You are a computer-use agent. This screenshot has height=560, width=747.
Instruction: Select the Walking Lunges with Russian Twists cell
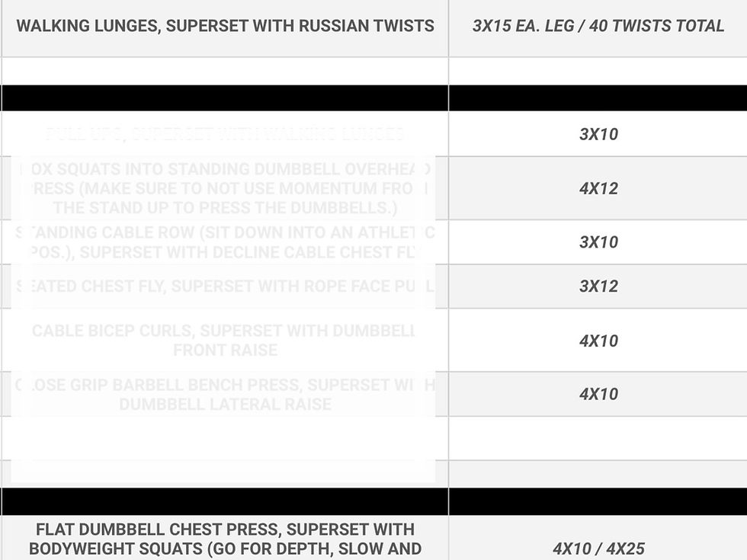[x=225, y=27]
